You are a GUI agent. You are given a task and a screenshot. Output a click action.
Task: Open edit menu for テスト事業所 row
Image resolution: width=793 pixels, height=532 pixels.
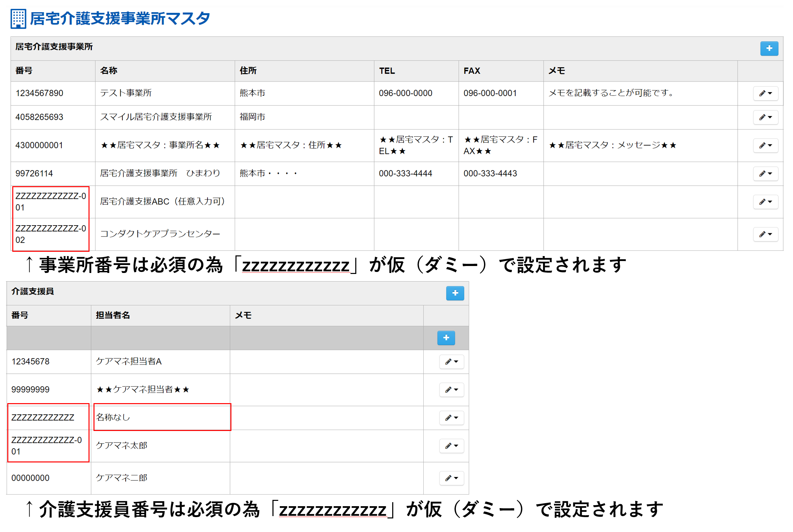pos(765,93)
